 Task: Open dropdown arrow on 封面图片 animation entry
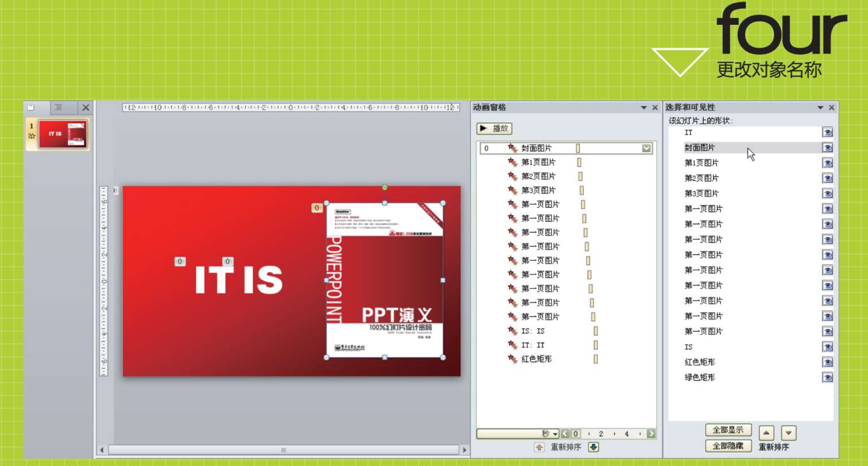click(646, 148)
